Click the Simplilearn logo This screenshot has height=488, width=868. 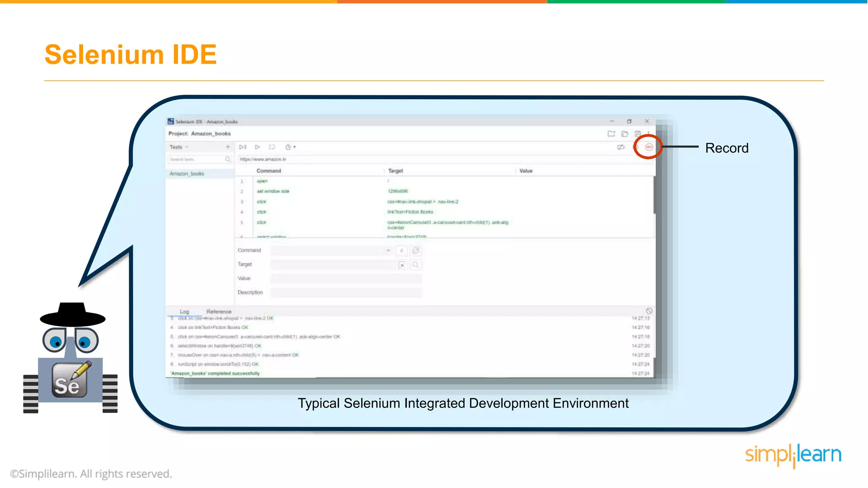click(x=793, y=455)
